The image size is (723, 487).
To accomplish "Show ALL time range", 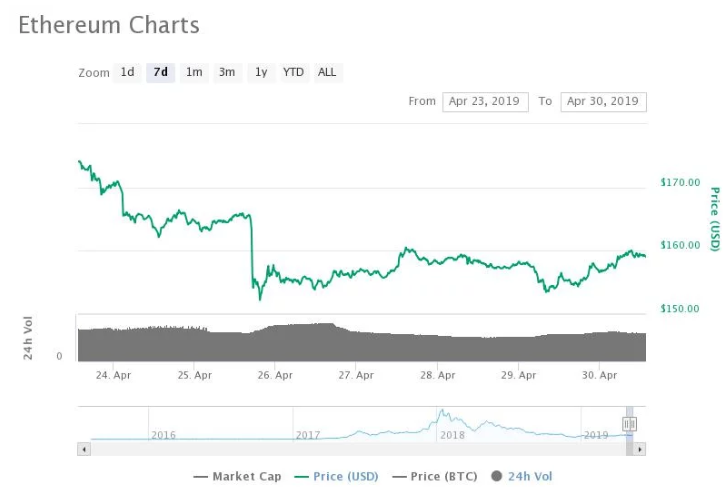I will point(327,72).
